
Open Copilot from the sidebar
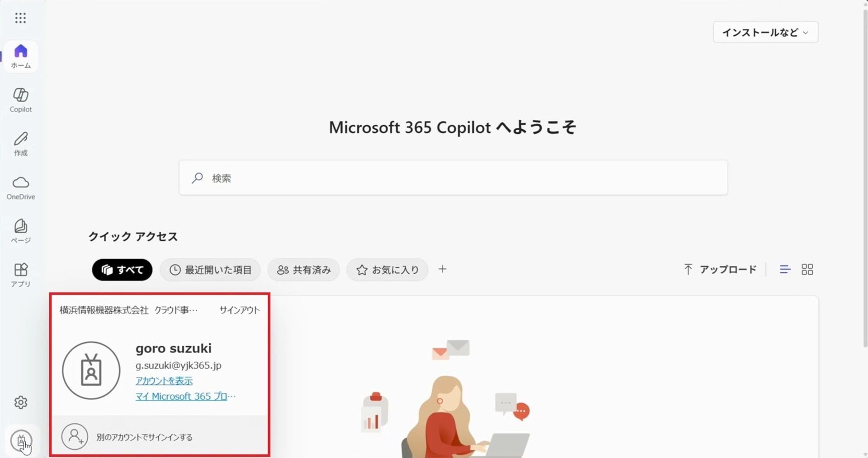point(21,100)
